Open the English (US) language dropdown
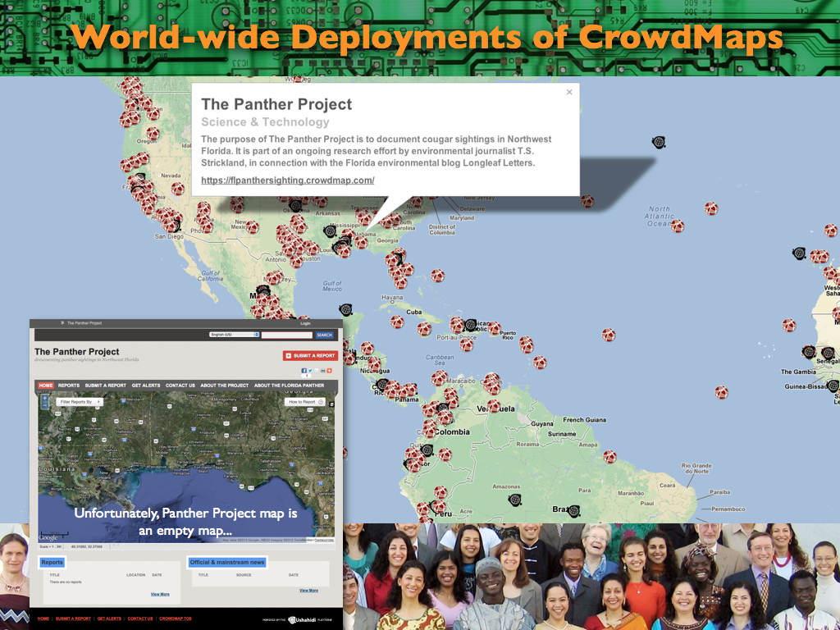This screenshot has width=840, height=630. point(234,335)
